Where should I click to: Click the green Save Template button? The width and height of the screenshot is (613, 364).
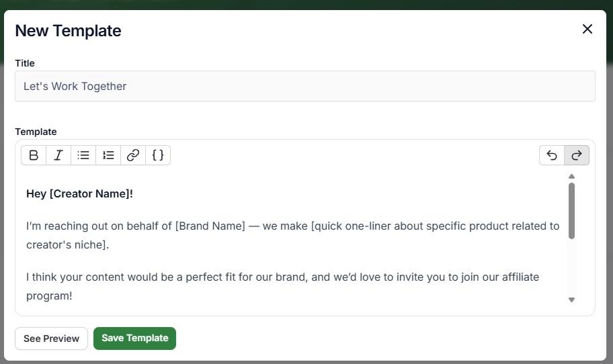[135, 338]
